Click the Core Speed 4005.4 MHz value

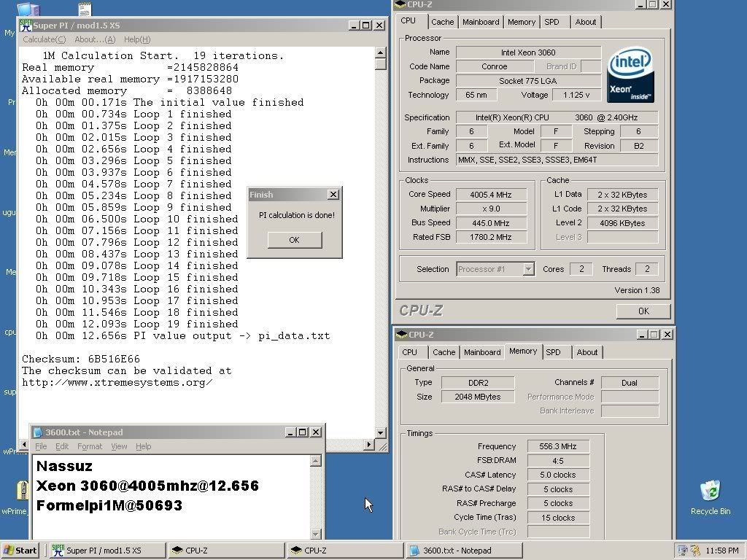point(491,195)
